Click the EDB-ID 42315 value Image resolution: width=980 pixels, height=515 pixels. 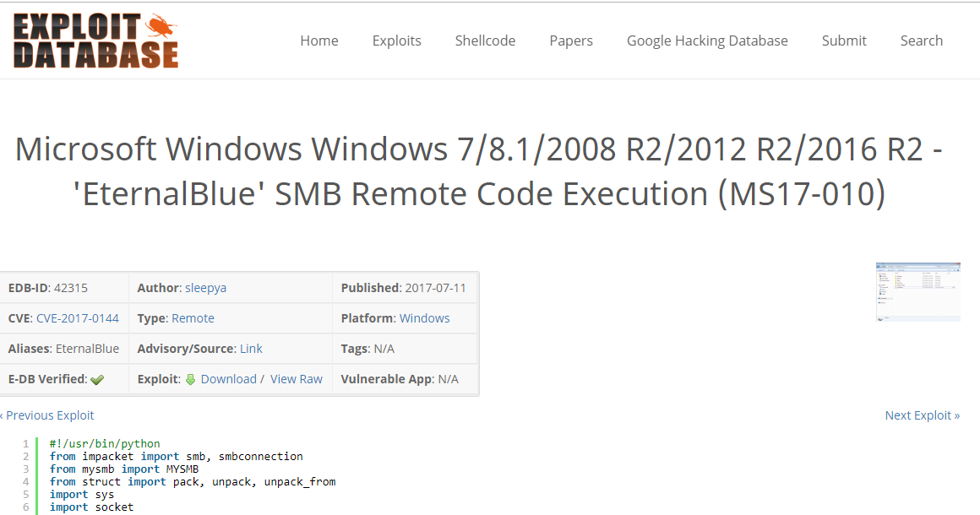[x=71, y=288]
